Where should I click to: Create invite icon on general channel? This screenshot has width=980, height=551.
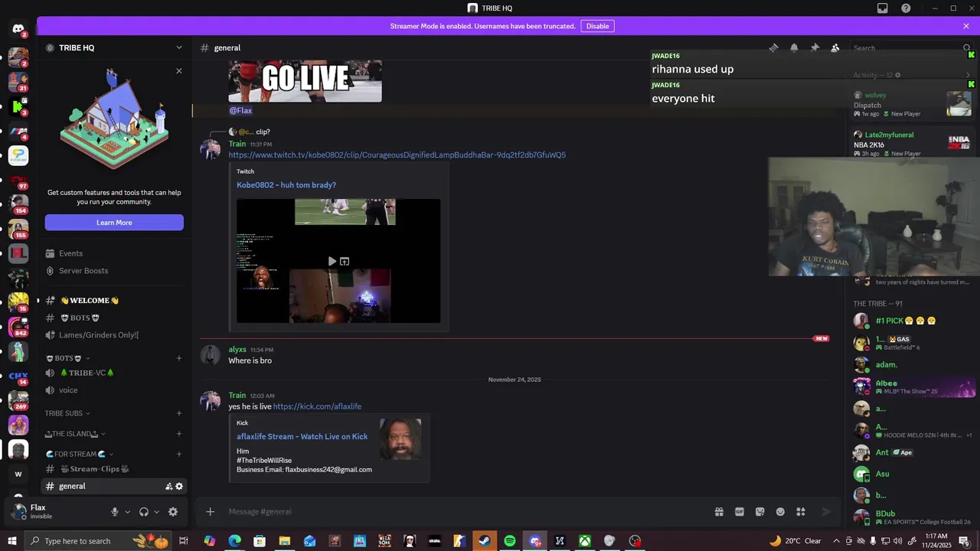tap(168, 486)
